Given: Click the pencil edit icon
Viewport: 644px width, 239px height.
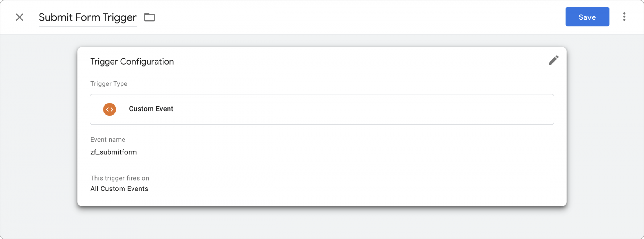Looking at the screenshot, I should click(x=554, y=60).
